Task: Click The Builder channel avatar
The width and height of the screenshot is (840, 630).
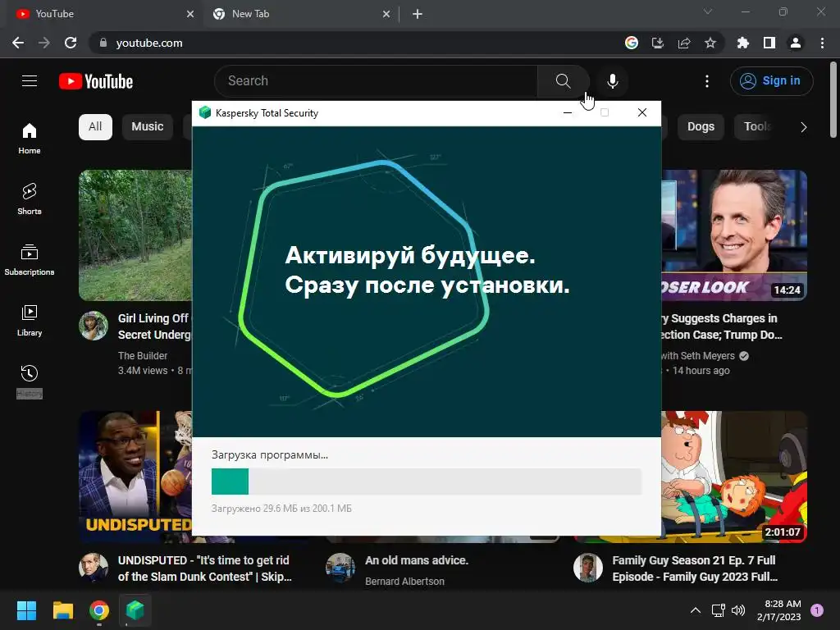Action: tap(94, 326)
